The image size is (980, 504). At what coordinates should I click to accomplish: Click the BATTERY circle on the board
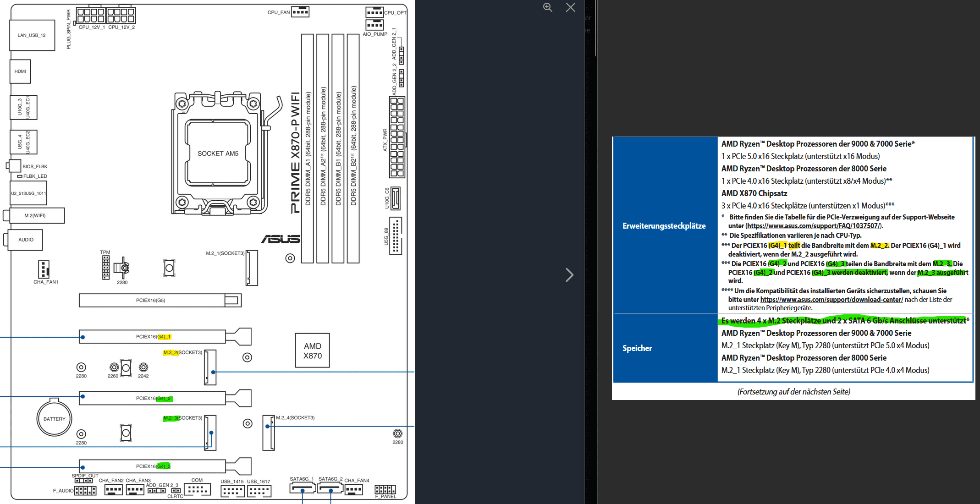point(54,419)
